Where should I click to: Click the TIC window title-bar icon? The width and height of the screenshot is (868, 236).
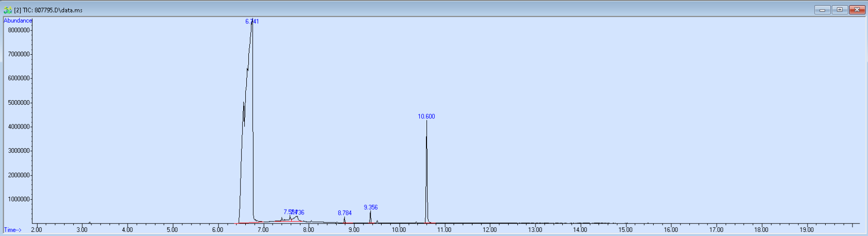(7, 10)
